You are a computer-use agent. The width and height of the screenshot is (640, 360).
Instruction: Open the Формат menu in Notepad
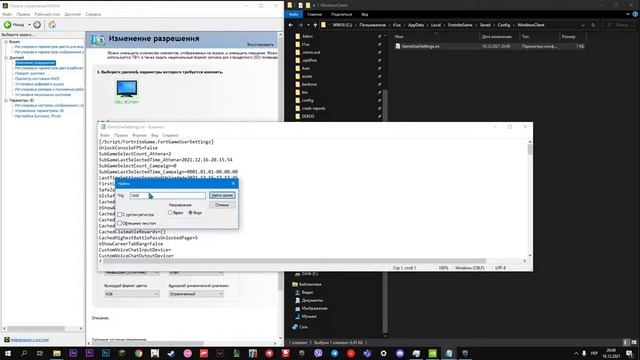pyautogui.click(x=139, y=135)
